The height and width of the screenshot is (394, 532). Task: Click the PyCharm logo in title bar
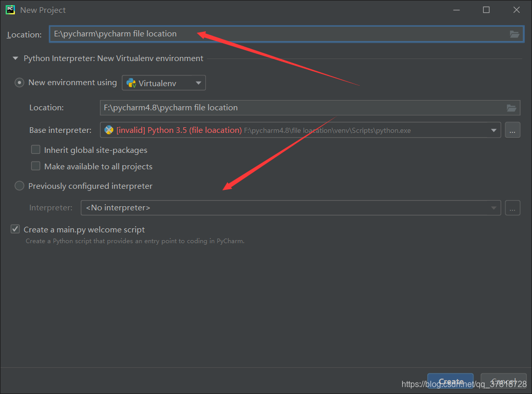click(10, 10)
